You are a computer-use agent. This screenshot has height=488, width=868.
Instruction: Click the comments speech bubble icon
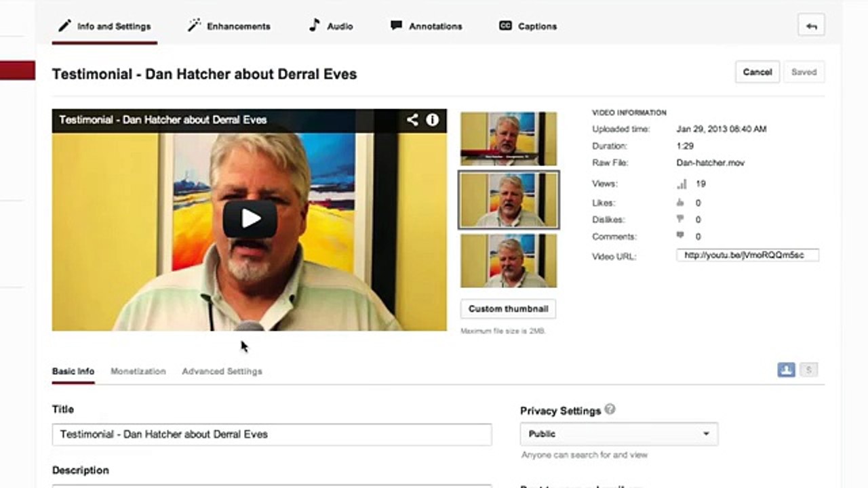[x=680, y=237]
